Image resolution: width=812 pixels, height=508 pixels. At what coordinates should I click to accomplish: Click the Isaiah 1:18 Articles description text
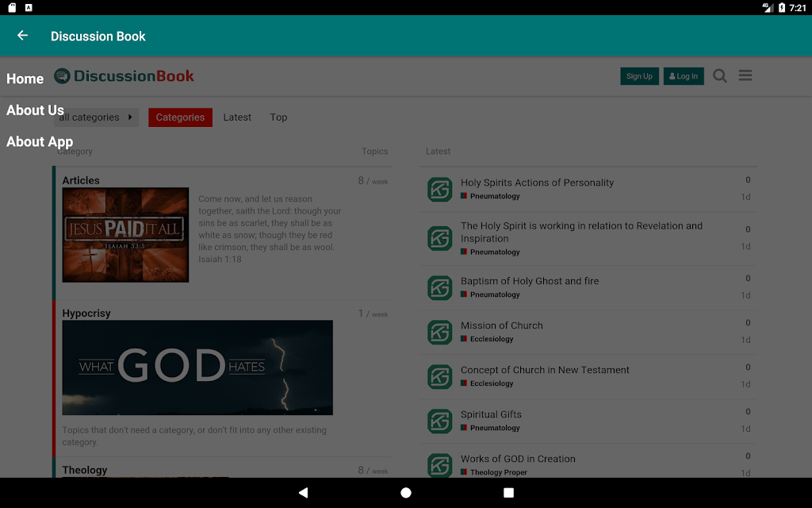(x=270, y=229)
